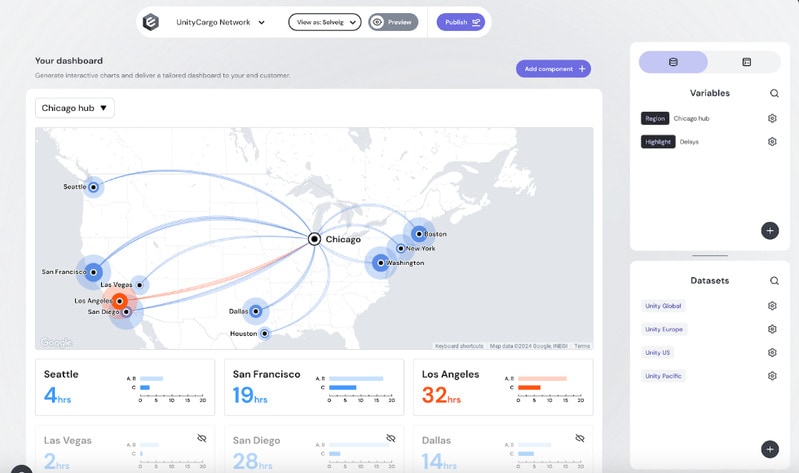
Task: Click the Dallas map marker
Action: [256, 311]
